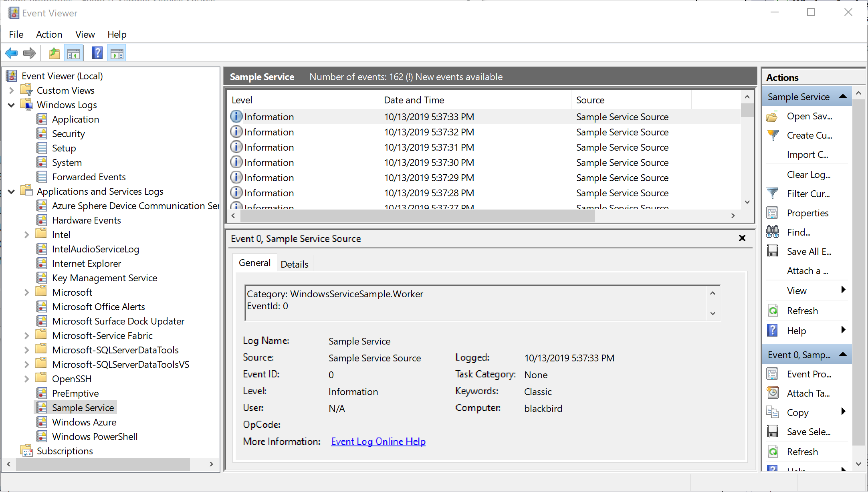
Task: Expand the Microsoft-Service Fabric node
Action: 27,336
